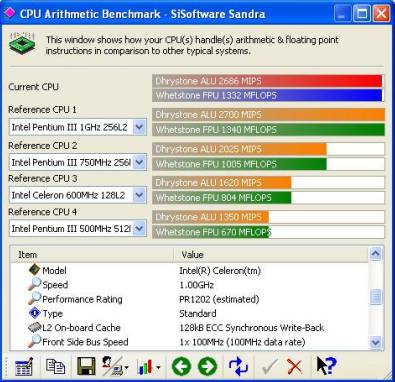Click the context help cursor icon
Screen dimensions: 395x382
click(326, 366)
